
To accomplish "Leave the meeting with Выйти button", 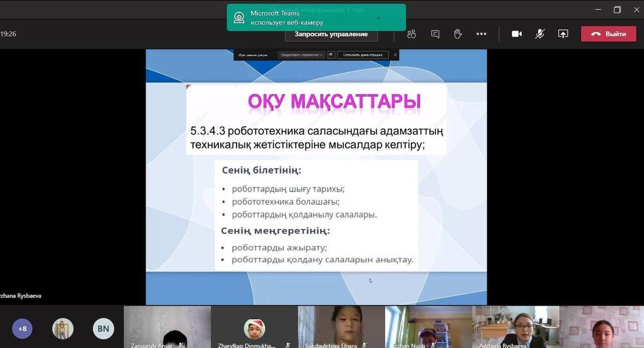I will [609, 34].
